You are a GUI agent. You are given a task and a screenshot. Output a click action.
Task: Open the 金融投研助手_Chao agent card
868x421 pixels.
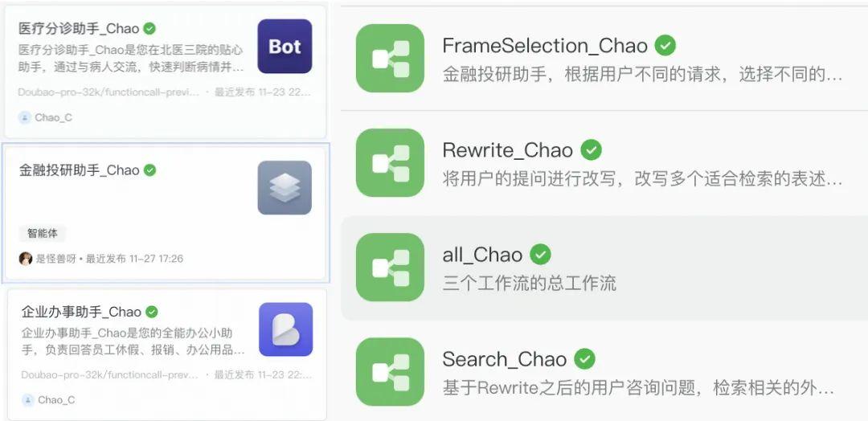tap(166, 212)
